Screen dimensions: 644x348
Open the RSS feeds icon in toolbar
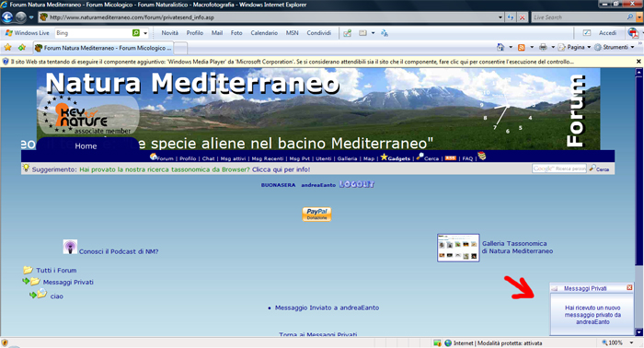[522, 47]
